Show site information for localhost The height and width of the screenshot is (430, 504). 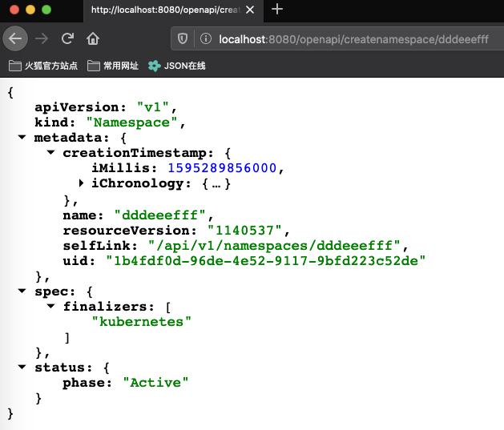205,39
